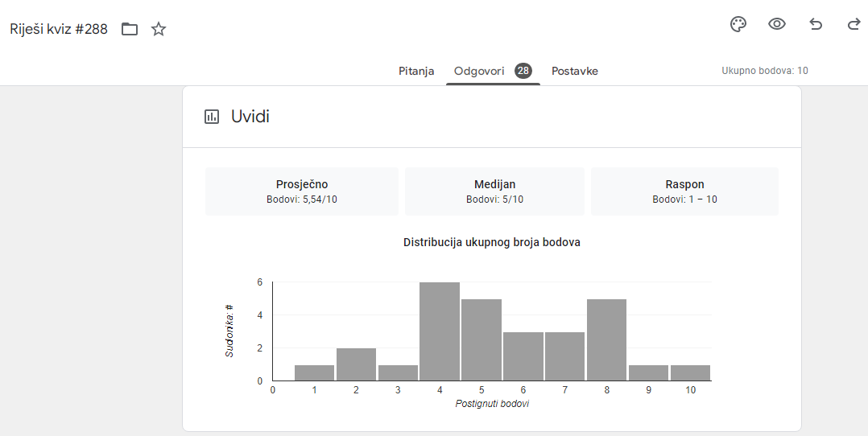Image resolution: width=868 pixels, height=436 pixels.
Task: Click the preview eye icon
Action: [x=776, y=24]
